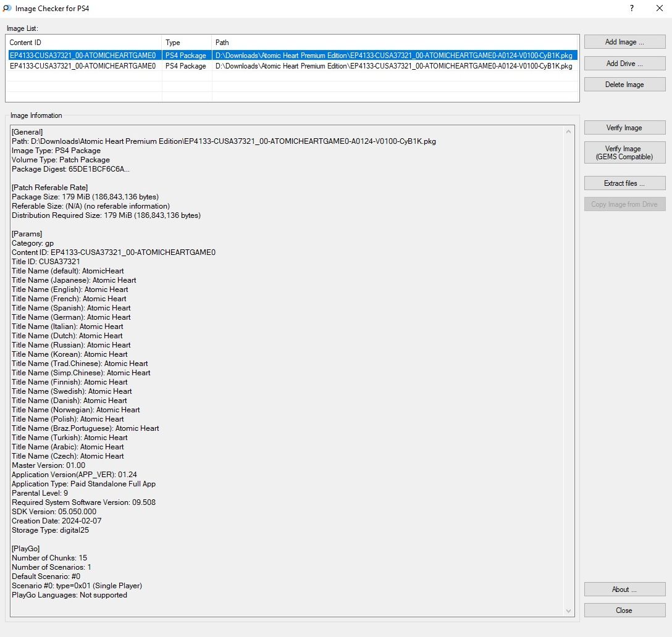
Task: Close the window with title bar X
Action: pyautogui.click(x=660, y=8)
